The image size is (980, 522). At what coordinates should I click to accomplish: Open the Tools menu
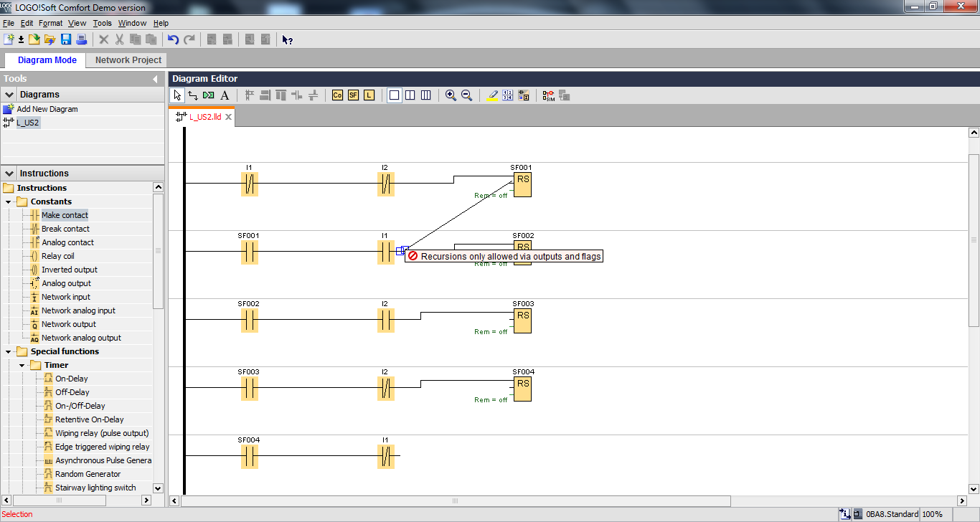[x=103, y=24]
